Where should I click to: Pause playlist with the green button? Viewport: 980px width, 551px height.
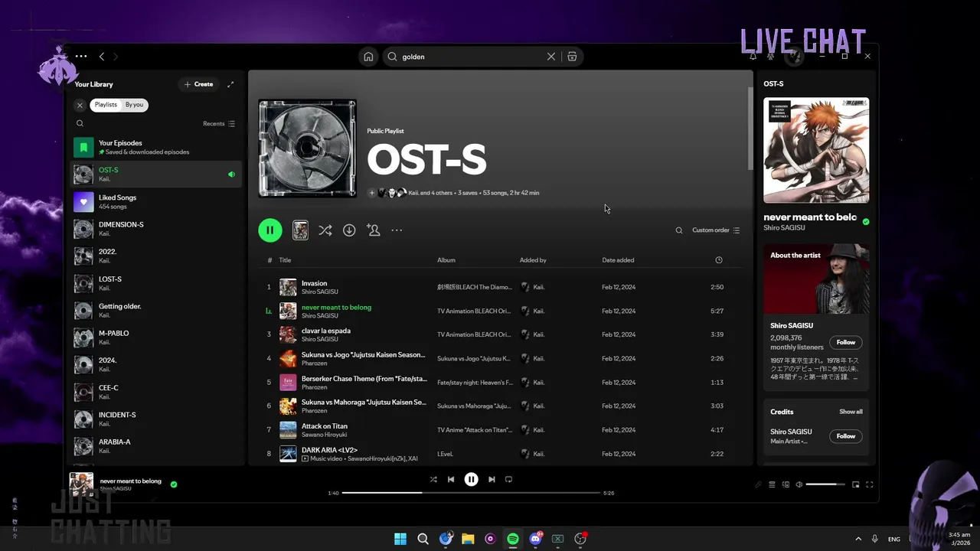pos(270,230)
